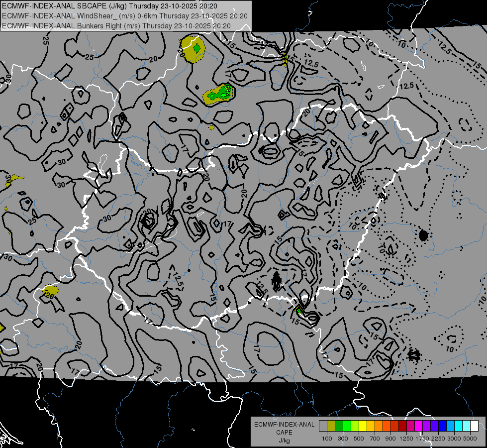Click the J/kg unit label in legend
Viewport: 487px width, 448px height.
tap(284, 441)
